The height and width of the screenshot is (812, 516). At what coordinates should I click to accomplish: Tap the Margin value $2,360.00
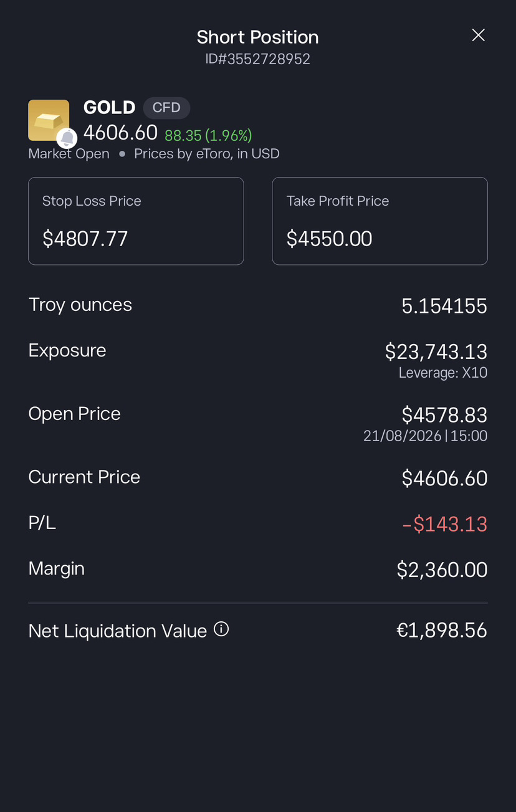click(442, 570)
